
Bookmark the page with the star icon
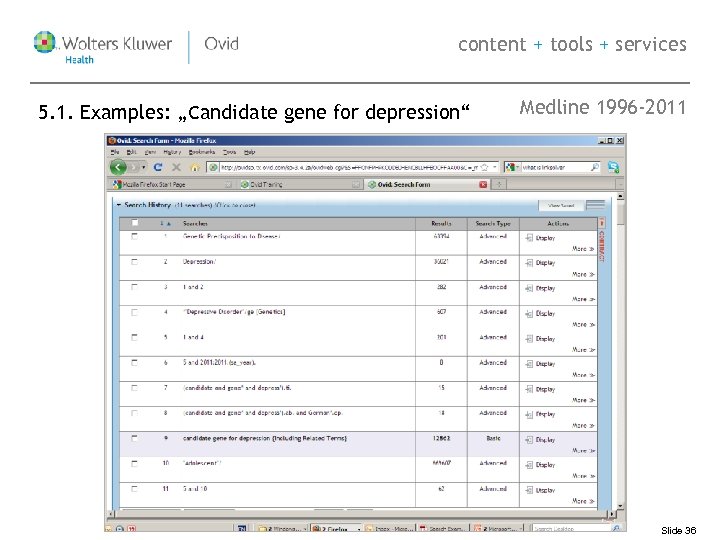click(x=484, y=168)
